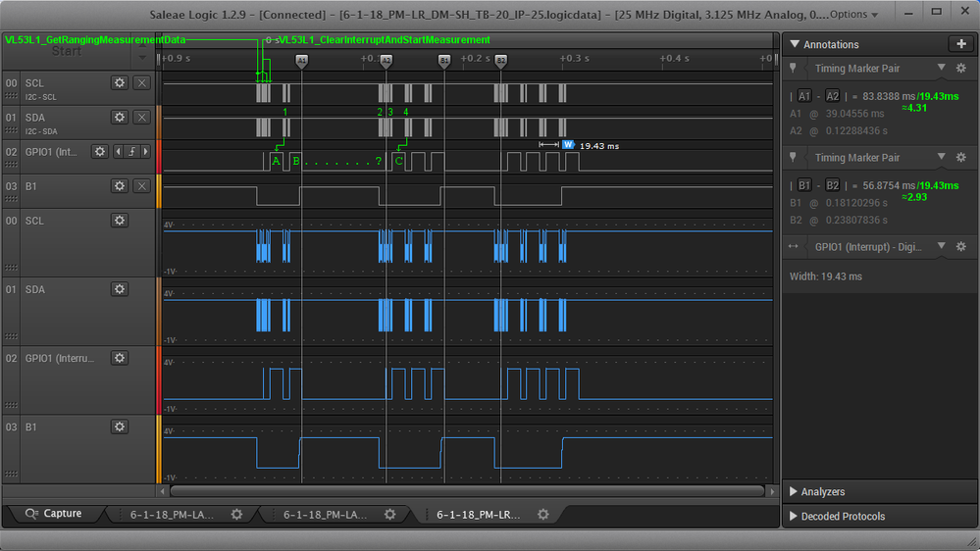The width and height of the screenshot is (980, 551).
Task: Open settings gear for analog B1 channel
Action: coord(120,426)
